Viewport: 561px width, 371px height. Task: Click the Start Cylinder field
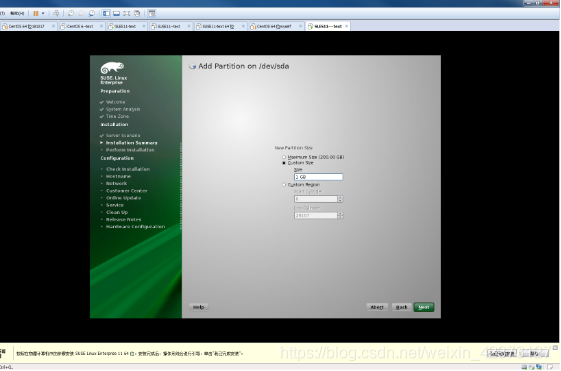[316, 199]
